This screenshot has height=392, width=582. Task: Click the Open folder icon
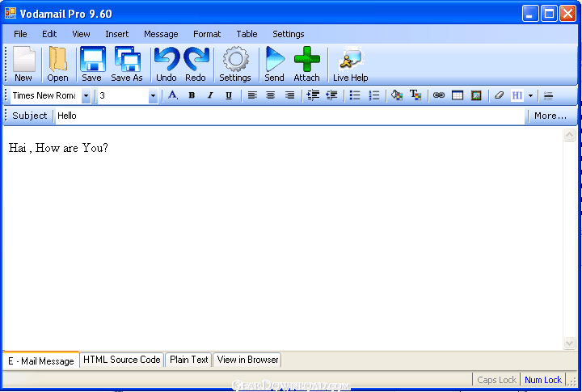(x=57, y=64)
